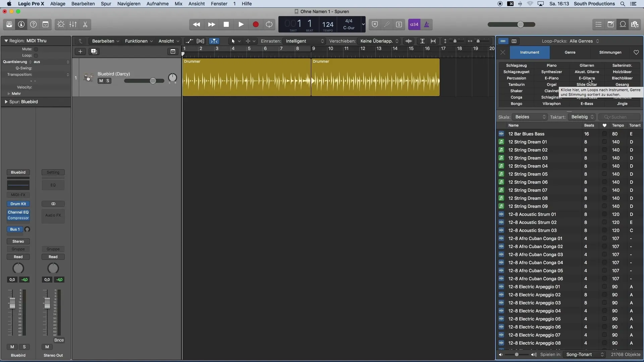Open the Navigieren menu
The image size is (644, 362).
pos(129,4)
